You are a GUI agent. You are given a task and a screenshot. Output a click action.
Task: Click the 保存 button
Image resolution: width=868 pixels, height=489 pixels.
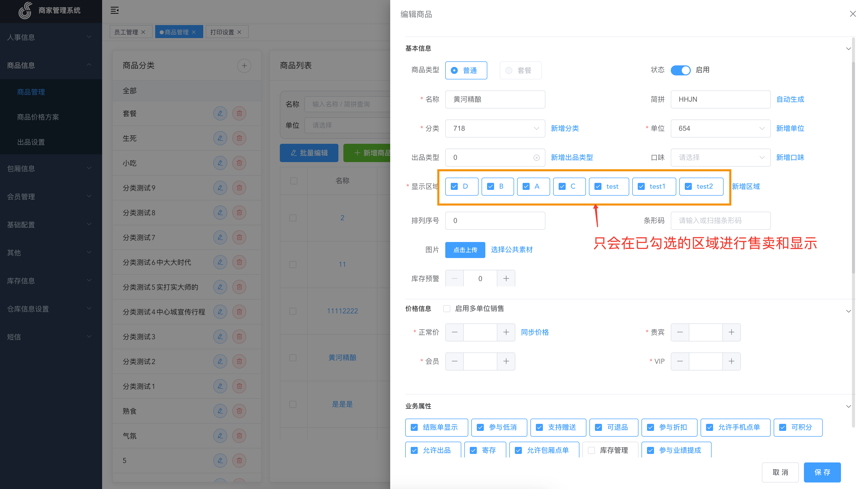click(822, 472)
